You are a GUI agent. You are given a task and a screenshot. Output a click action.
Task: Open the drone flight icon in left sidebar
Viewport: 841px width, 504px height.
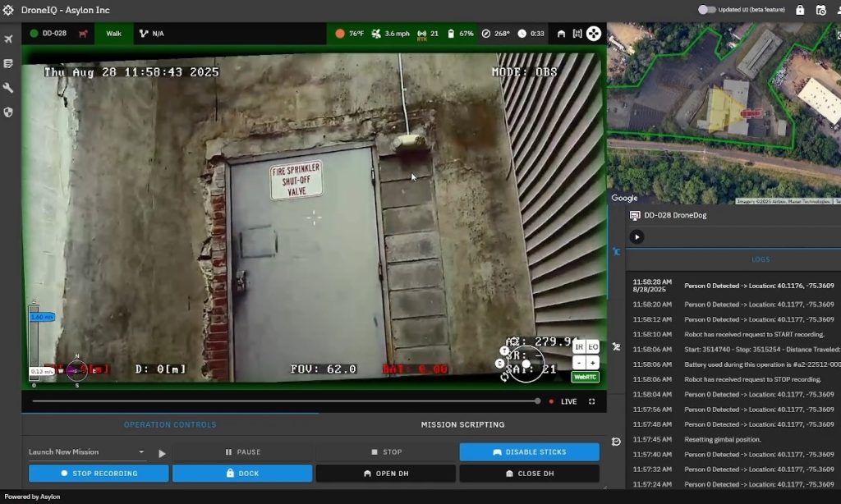(8, 39)
